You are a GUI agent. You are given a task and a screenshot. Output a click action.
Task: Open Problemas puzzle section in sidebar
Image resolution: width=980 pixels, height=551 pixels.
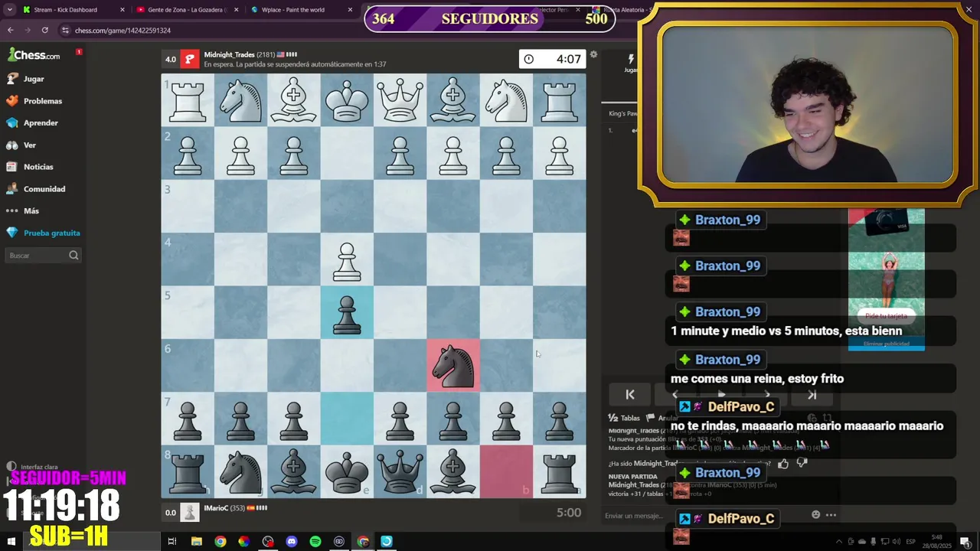tap(34, 101)
